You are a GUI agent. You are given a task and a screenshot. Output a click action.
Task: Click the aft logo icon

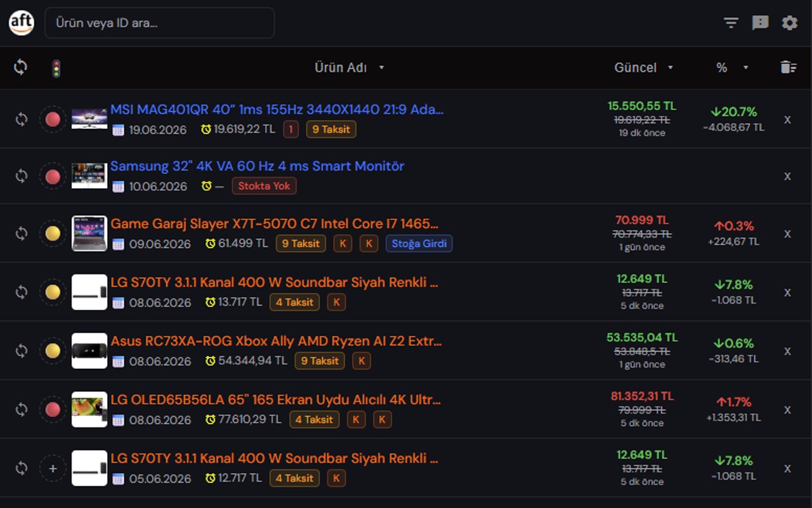tap(21, 23)
